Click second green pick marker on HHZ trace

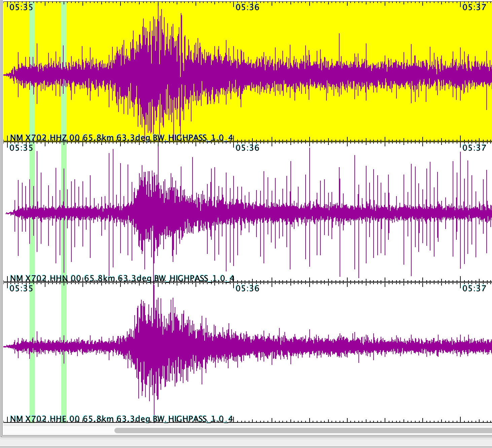64,72
